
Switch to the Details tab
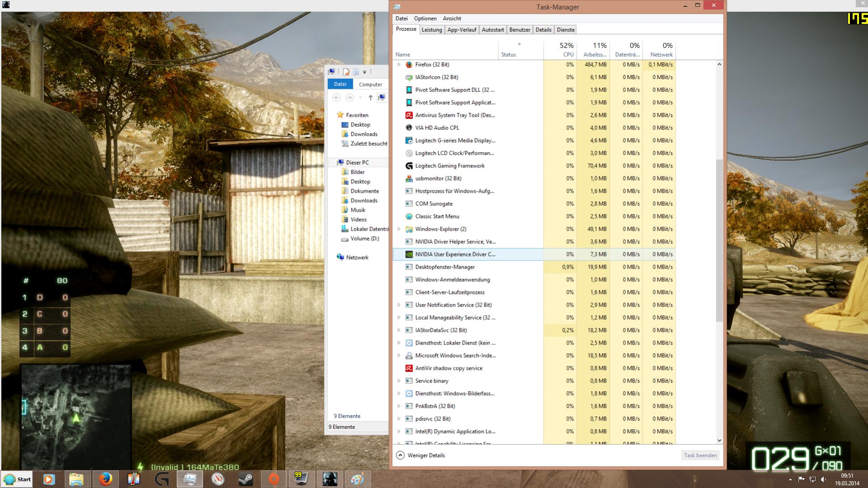pyautogui.click(x=543, y=30)
